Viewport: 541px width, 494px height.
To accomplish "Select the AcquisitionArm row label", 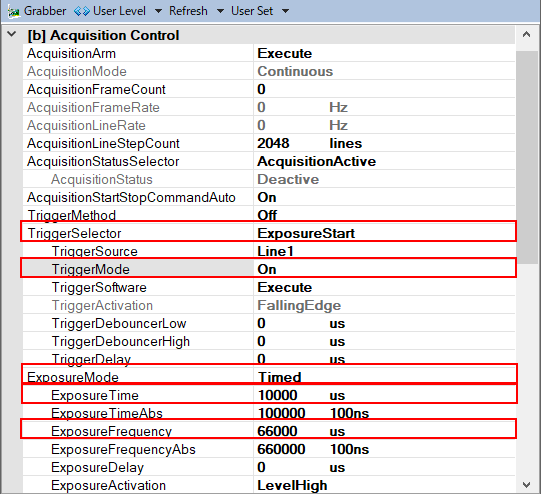I will point(71,53).
